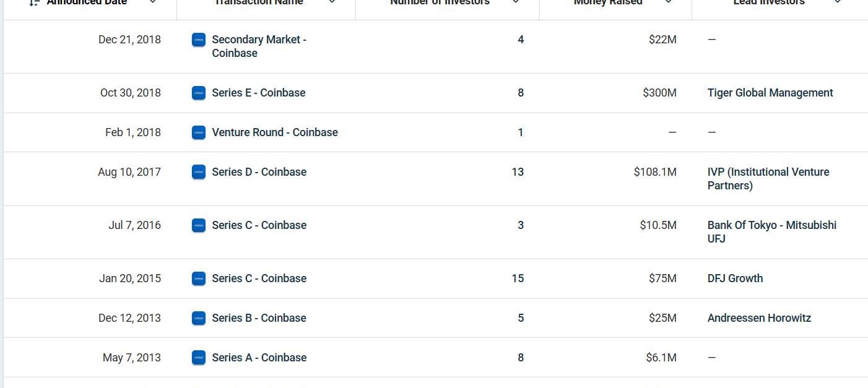
Task: Open the Lead Investors column dropdown
Action: (838, 2)
